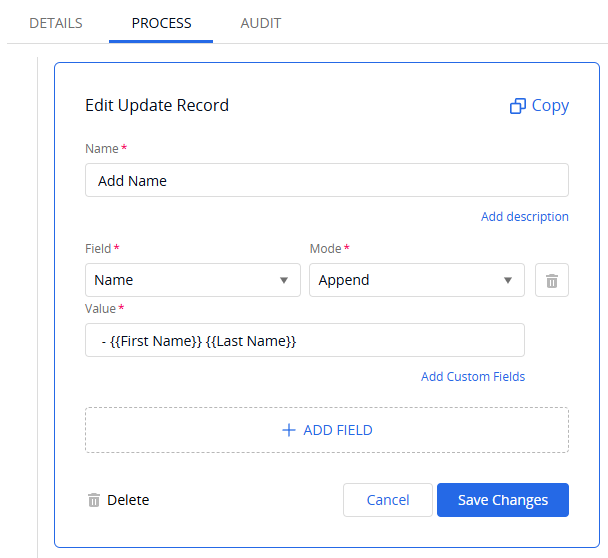Click the plus icon beside ADD FIELD
608x558 pixels.
pos(289,430)
